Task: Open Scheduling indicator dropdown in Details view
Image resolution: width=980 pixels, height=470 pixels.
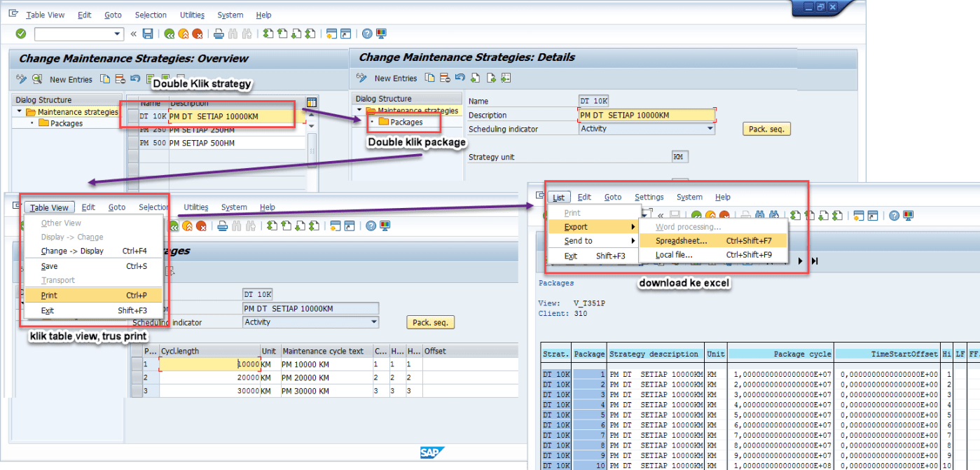Action: (x=710, y=129)
